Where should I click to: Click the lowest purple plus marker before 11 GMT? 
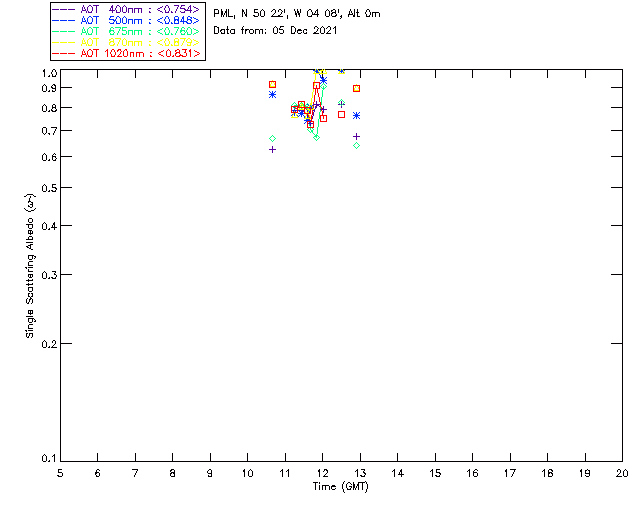point(273,150)
